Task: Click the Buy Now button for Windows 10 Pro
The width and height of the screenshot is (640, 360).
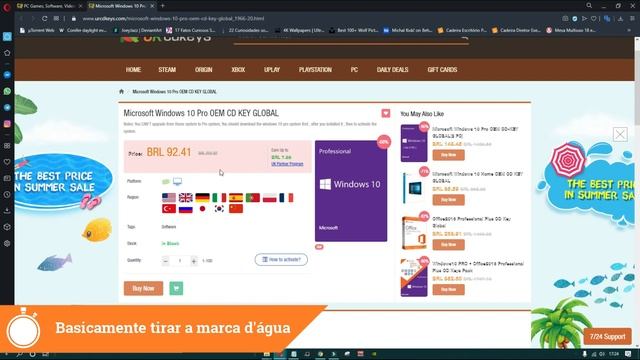Action: coord(143,288)
